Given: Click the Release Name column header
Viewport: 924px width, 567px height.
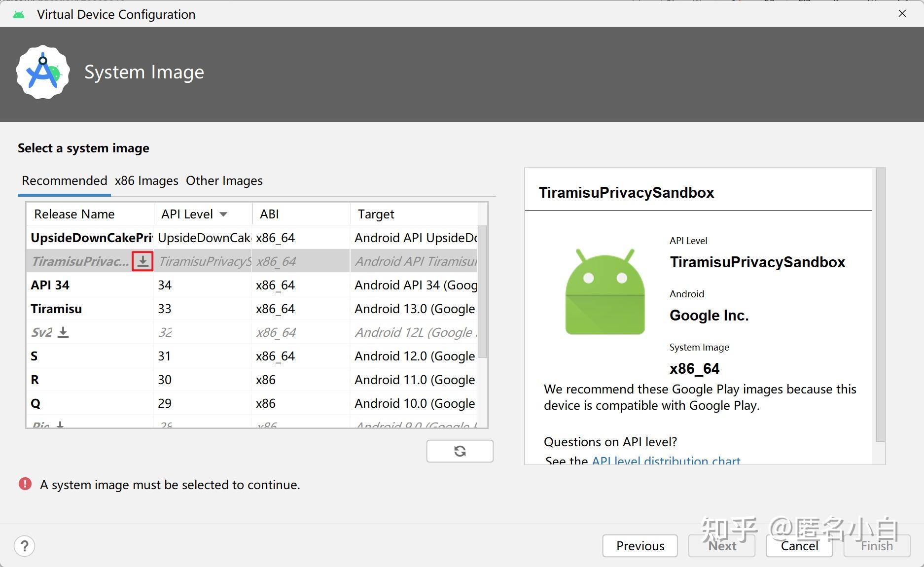Looking at the screenshot, I should (x=90, y=214).
